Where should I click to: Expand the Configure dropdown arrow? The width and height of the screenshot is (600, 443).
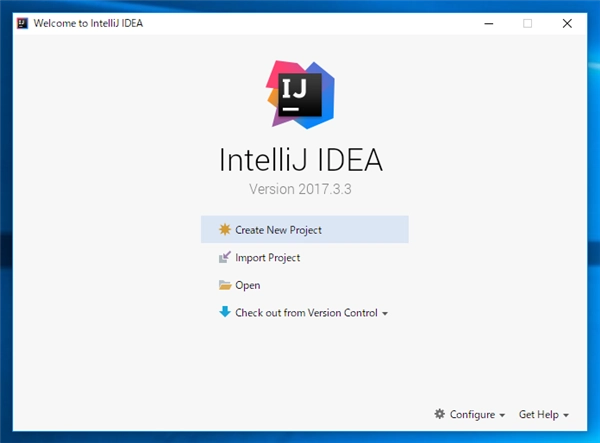502,415
